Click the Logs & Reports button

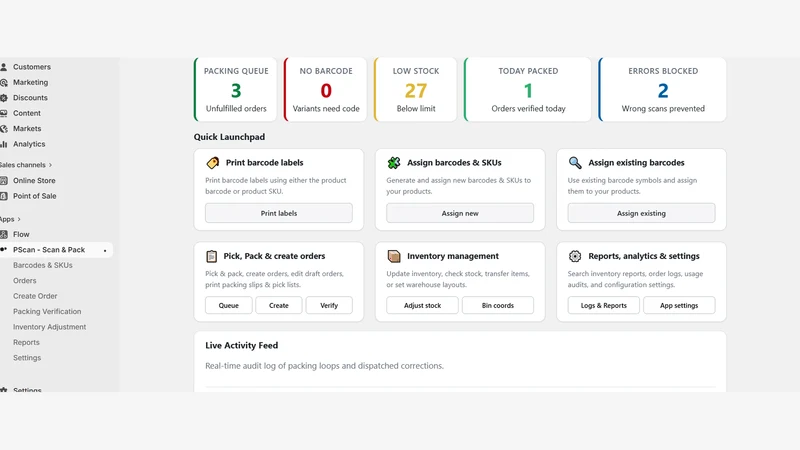pyautogui.click(x=604, y=305)
